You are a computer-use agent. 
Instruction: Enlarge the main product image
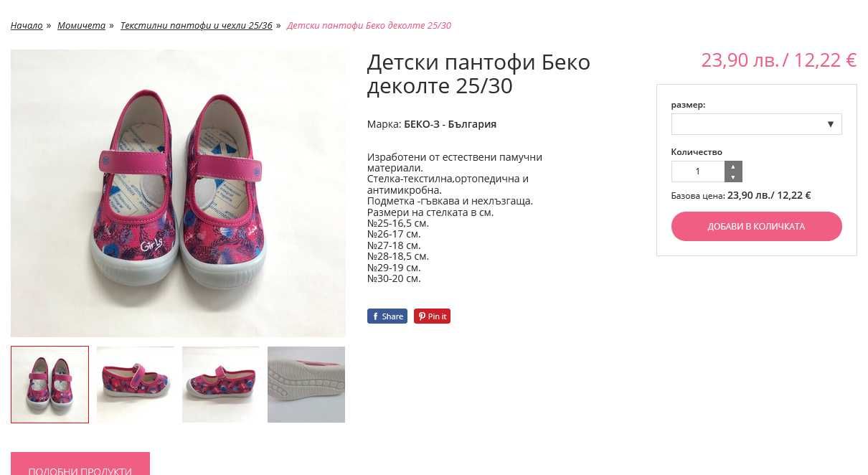pyautogui.click(x=178, y=193)
